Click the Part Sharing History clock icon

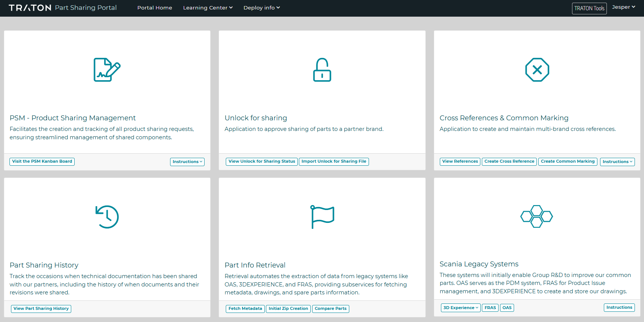[x=107, y=217]
